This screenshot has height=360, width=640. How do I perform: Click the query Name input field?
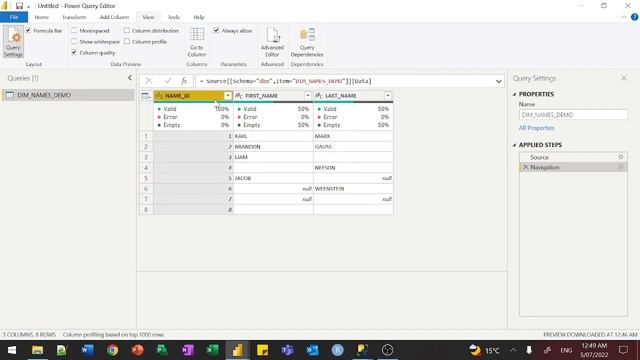[573, 115]
